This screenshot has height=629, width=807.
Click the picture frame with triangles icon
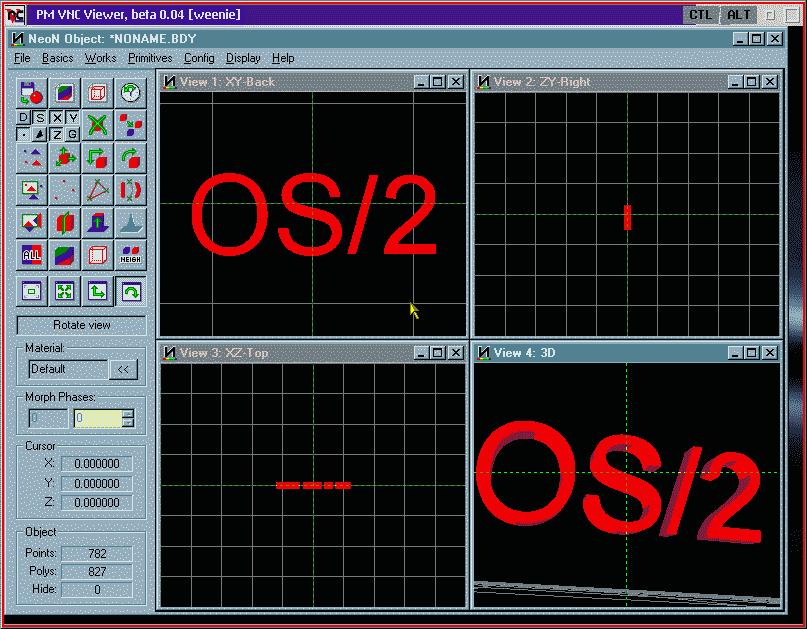coord(32,190)
